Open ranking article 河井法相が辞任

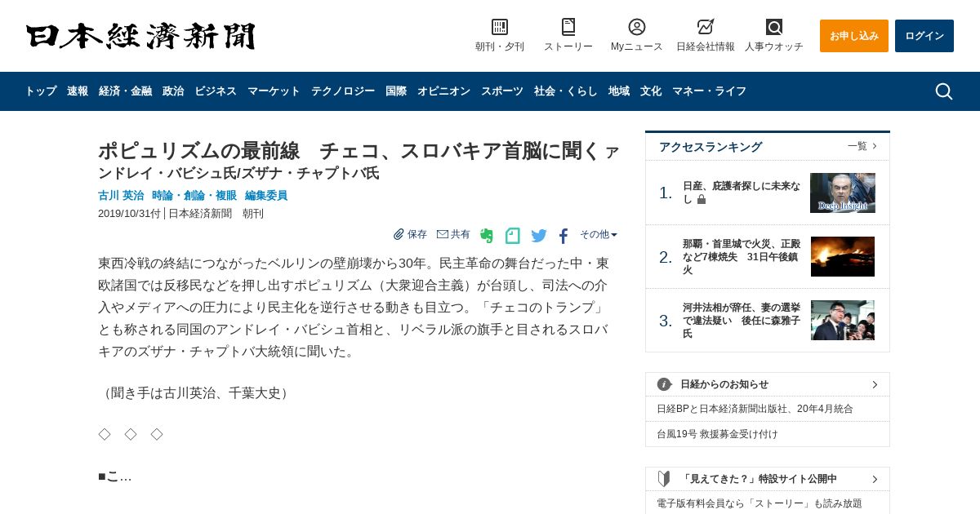pyautogui.click(x=742, y=321)
